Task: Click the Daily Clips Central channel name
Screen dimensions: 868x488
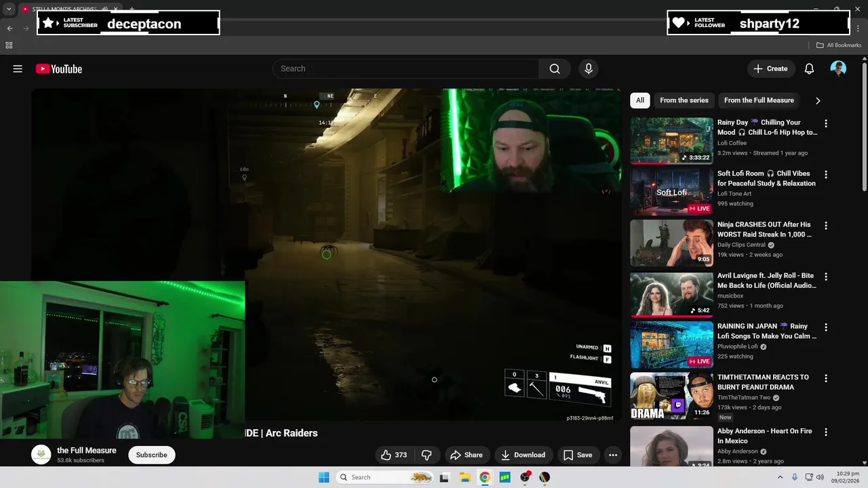Action: (741, 245)
